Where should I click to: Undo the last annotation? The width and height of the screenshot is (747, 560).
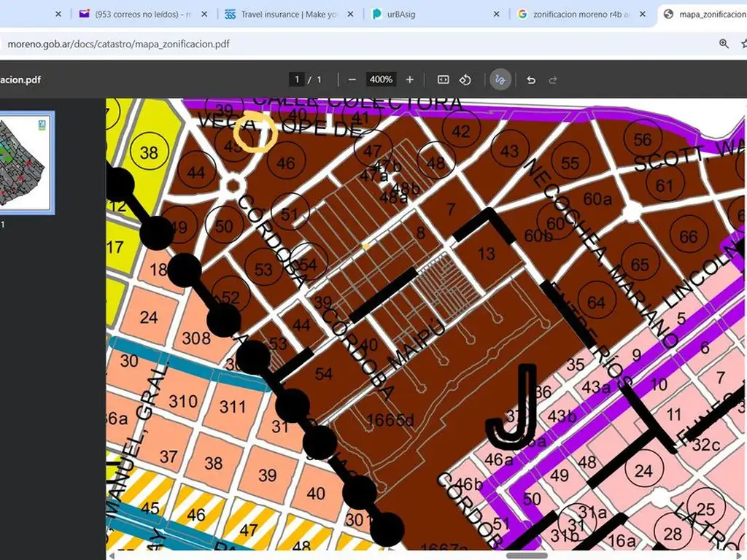(531, 79)
